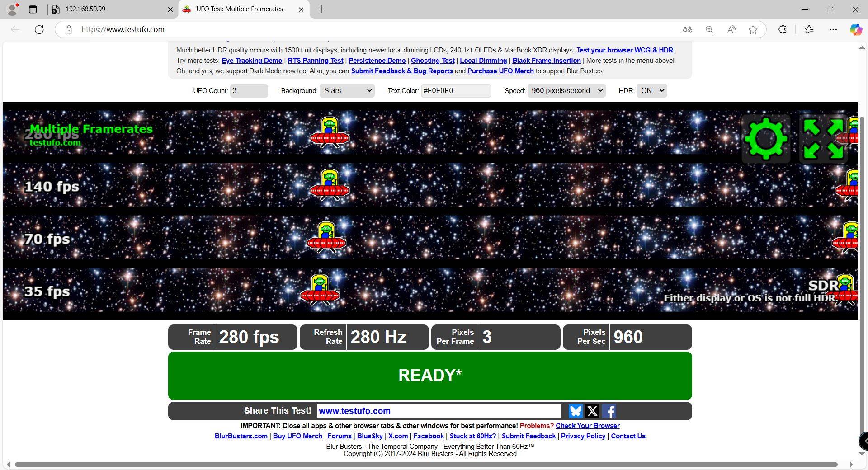The width and height of the screenshot is (868, 470).
Task: Open the Ghosting Test link
Action: pos(433,61)
